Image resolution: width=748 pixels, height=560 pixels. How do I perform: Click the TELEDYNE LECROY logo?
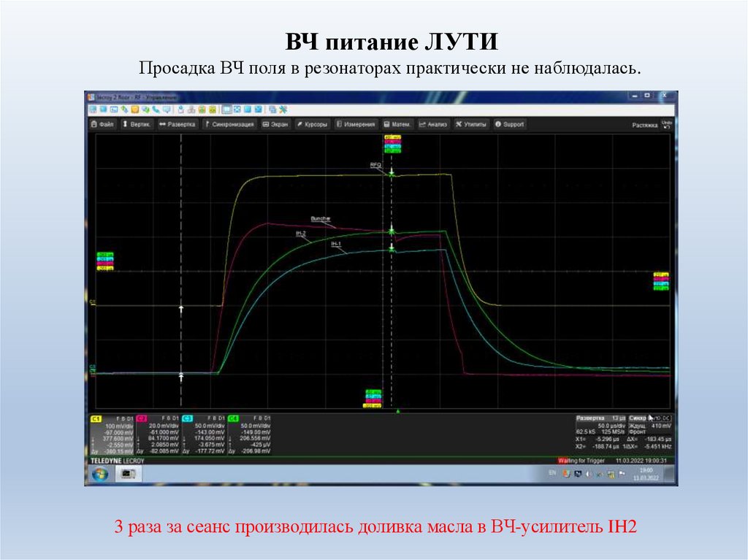118,461
